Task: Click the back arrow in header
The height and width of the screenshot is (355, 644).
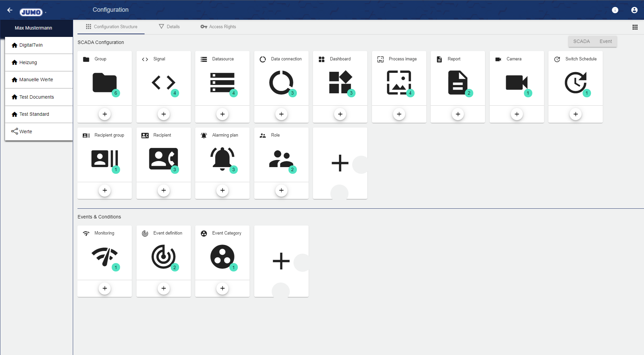Action: pos(10,10)
